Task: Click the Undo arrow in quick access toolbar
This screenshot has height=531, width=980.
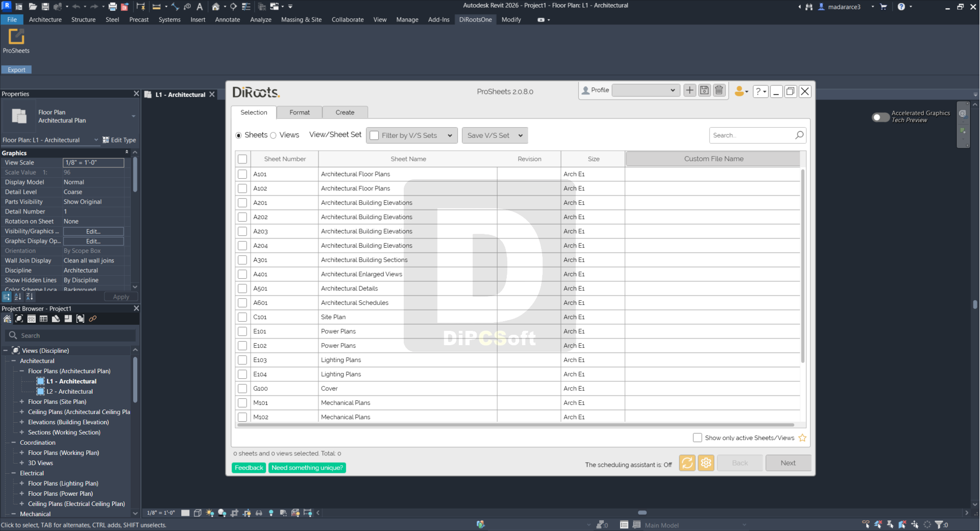Action: pos(76,7)
